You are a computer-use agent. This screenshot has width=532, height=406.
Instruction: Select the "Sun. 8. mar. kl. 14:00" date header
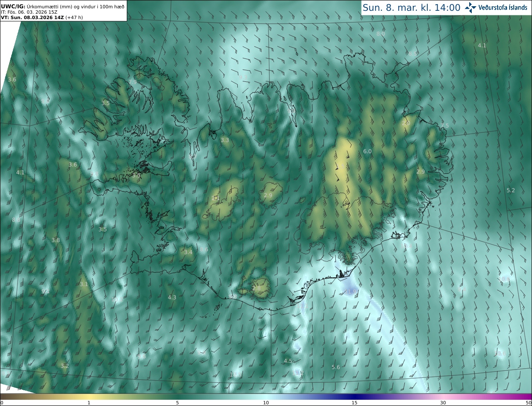coord(411,7)
